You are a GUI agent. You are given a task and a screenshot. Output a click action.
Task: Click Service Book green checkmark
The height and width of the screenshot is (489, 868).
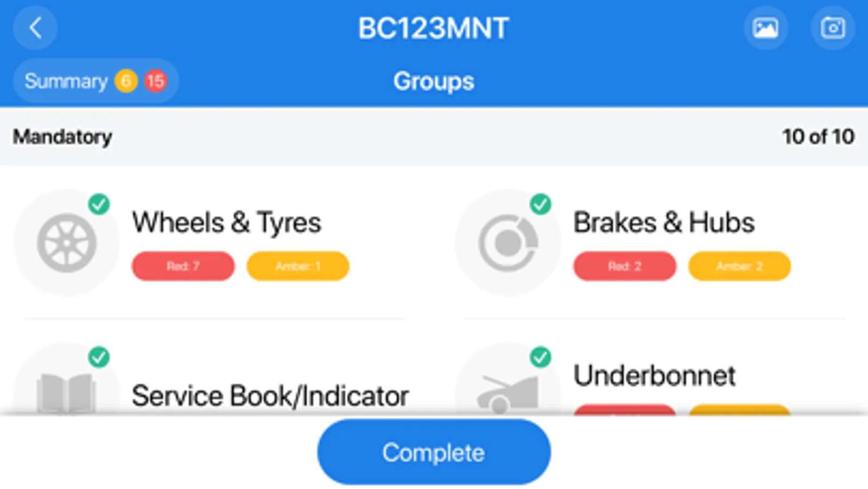pos(99,357)
